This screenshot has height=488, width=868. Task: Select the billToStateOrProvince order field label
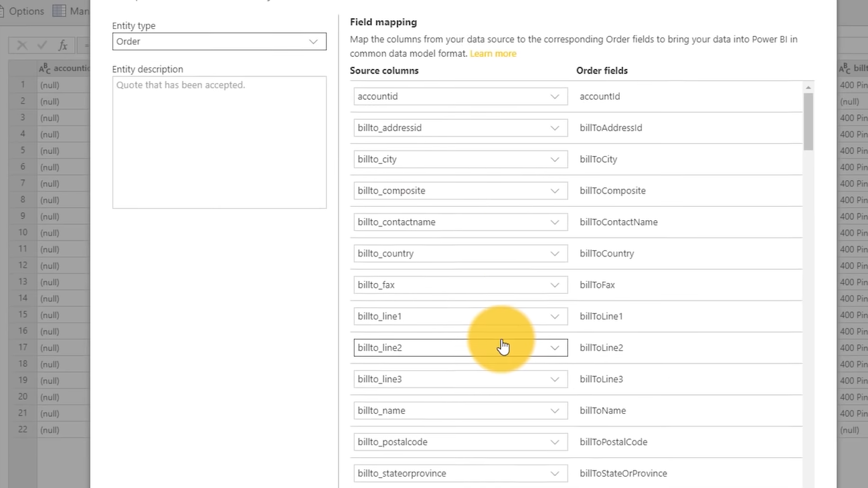pos(623,474)
